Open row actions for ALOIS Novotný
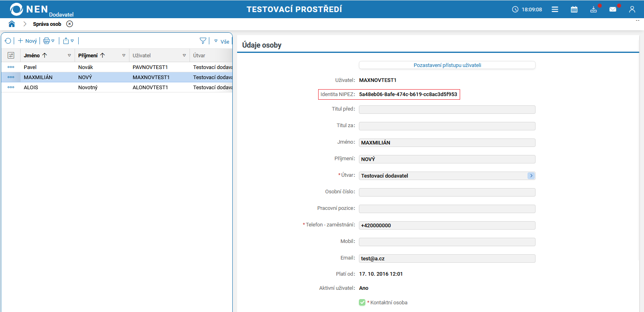Screen dimensions: 644x312 click(x=11, y=87)
